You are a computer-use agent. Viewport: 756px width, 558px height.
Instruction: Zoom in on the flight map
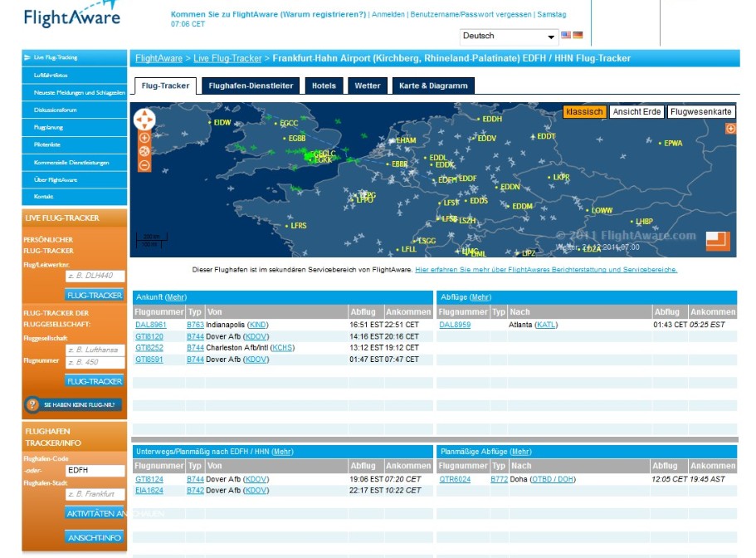(144, 138)
